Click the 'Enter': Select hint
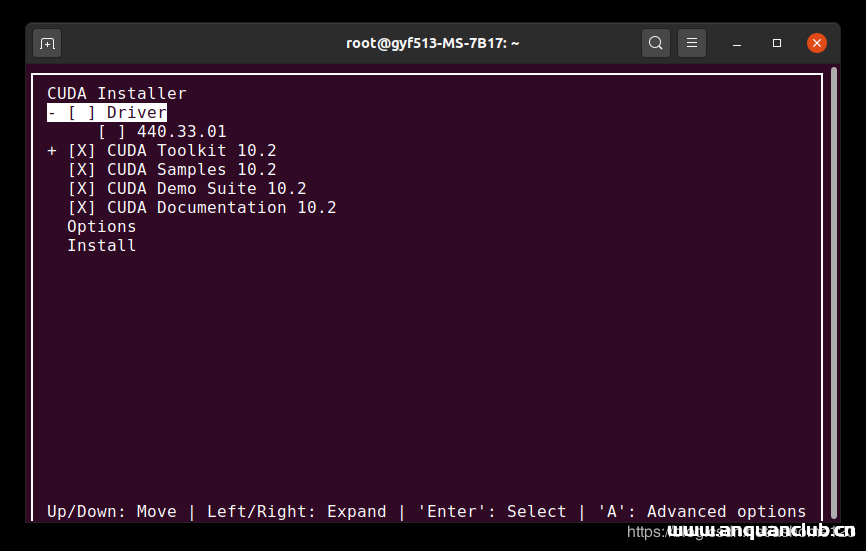The image size is (866, 551). pyautogui.click(x=492, y=511)
